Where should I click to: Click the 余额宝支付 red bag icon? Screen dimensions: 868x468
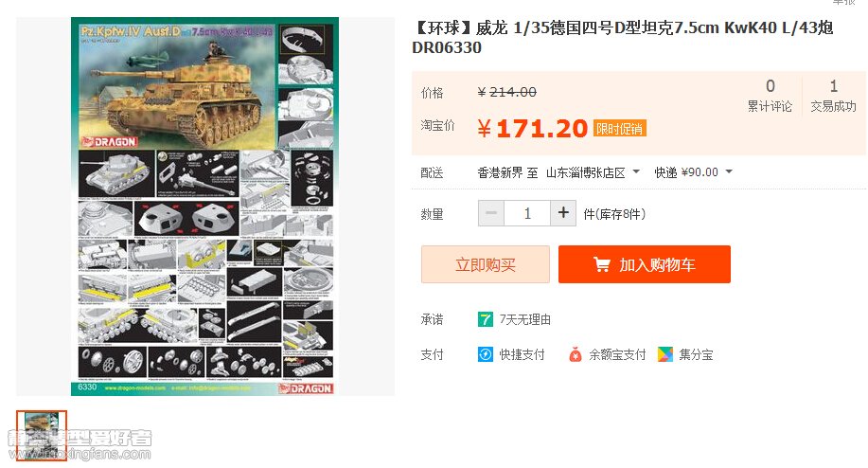[576, 354]
